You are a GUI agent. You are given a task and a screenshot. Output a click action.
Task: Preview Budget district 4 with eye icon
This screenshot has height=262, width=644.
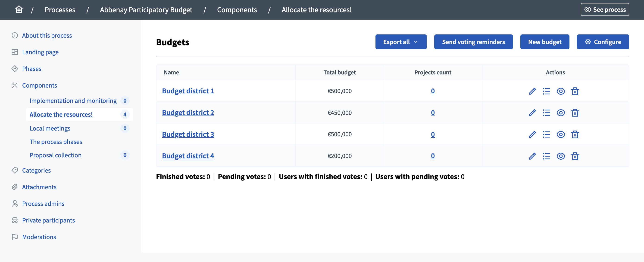click(x=560, y=156)
